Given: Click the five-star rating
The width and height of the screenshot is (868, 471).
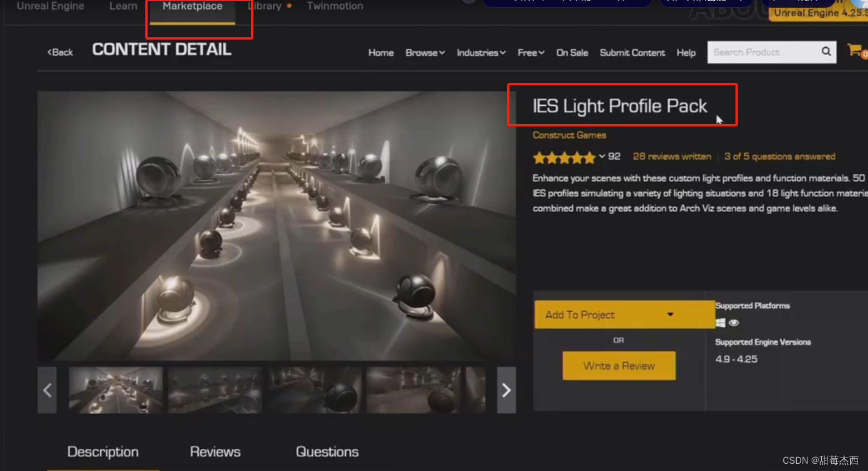Looking at the screenshot, I should [x=564, y=158].
